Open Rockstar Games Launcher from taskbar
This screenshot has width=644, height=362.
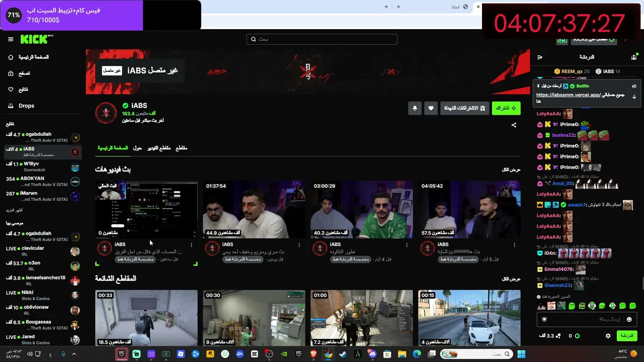pyautogui.click(x=210, y=354)
